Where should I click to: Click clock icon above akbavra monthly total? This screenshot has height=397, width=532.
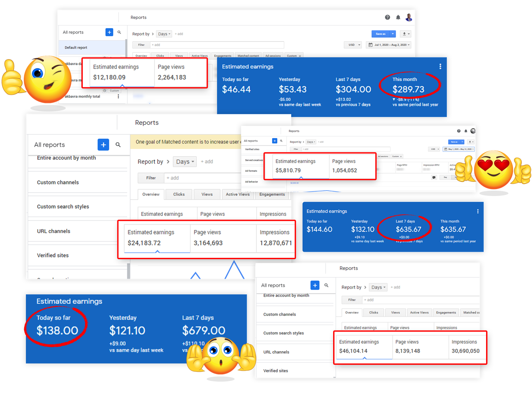pos(105,91)
